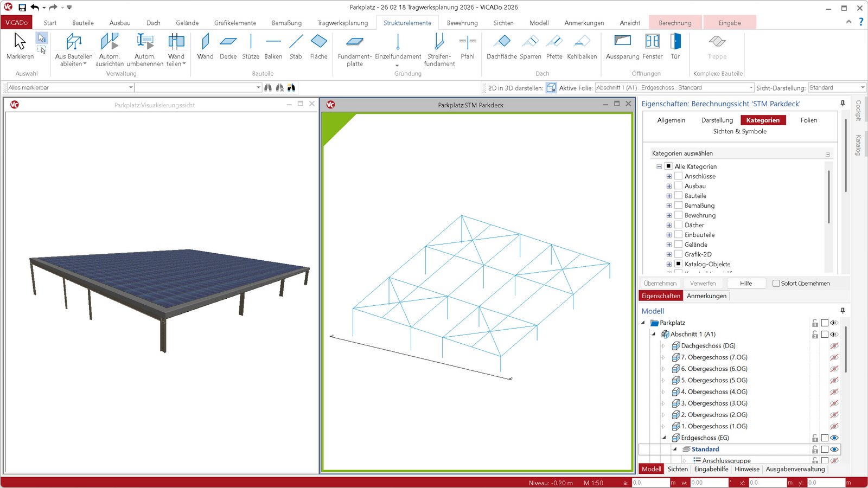
Task: Insert a Streifenfundament
Action: coord(439,49)
